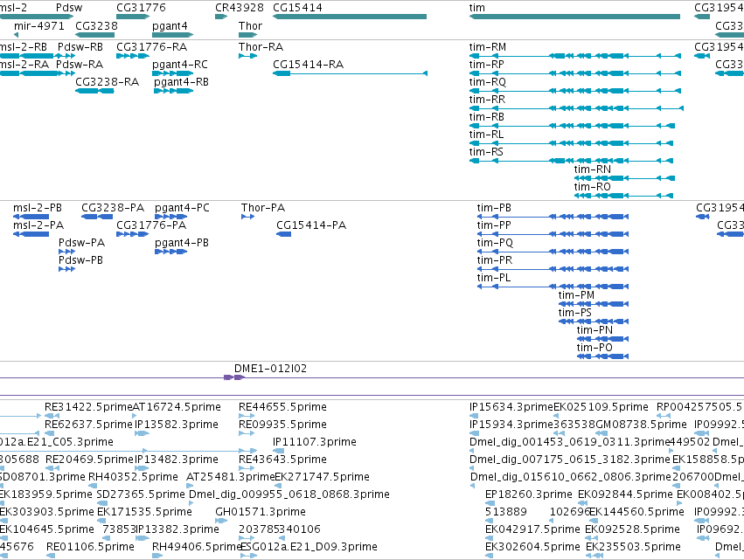This screenshot has height=560, width=744.
Task: Click transcript tim-RB
Action: pyautogui.click(x=573, y=126)
